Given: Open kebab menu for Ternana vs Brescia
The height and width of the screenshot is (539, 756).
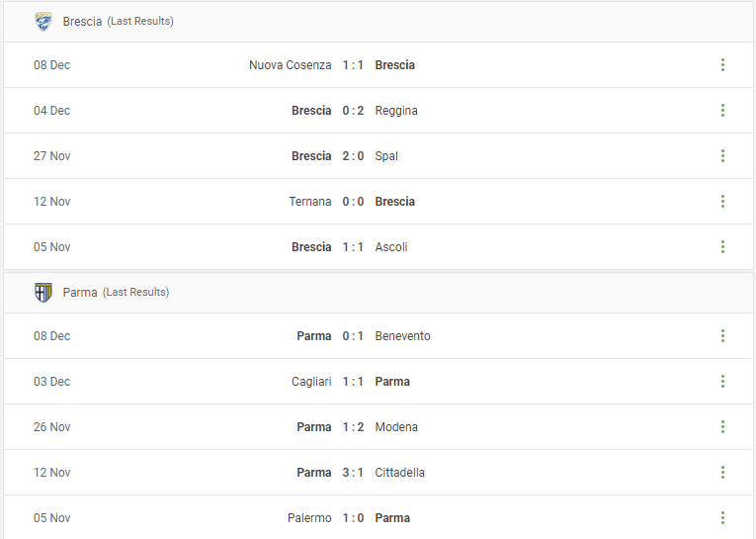Looking at the screenshot, I should coord(722,201).
